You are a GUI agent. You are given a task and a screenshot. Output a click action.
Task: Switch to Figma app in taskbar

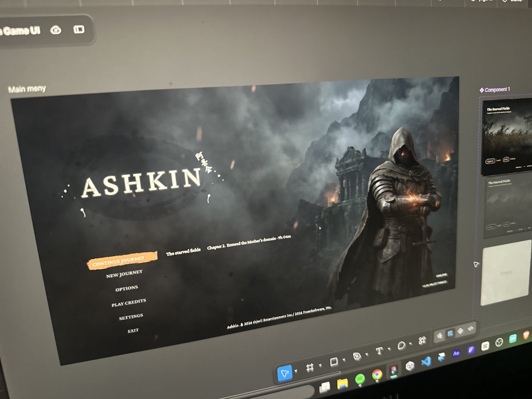click(393, 370)
